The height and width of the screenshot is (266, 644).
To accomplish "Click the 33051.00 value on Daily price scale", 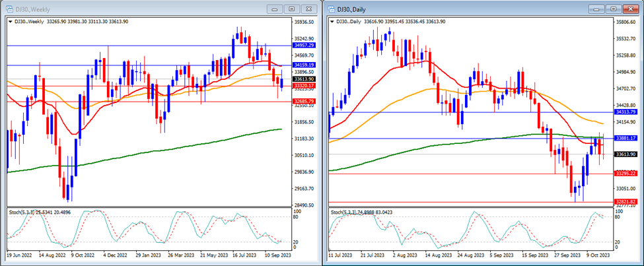I will tap(626, 188).
